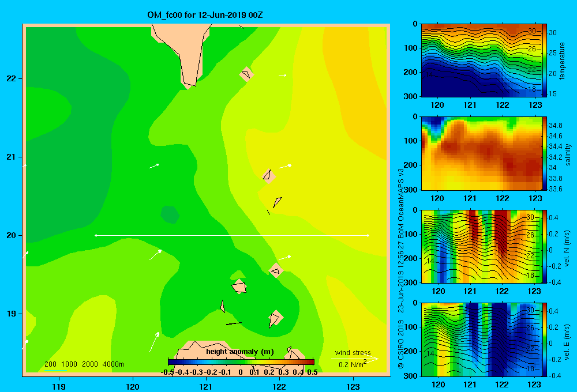Click the '33.6' tick on salinity scale
This screenshot has width=577, height=392.
[555, 189]
